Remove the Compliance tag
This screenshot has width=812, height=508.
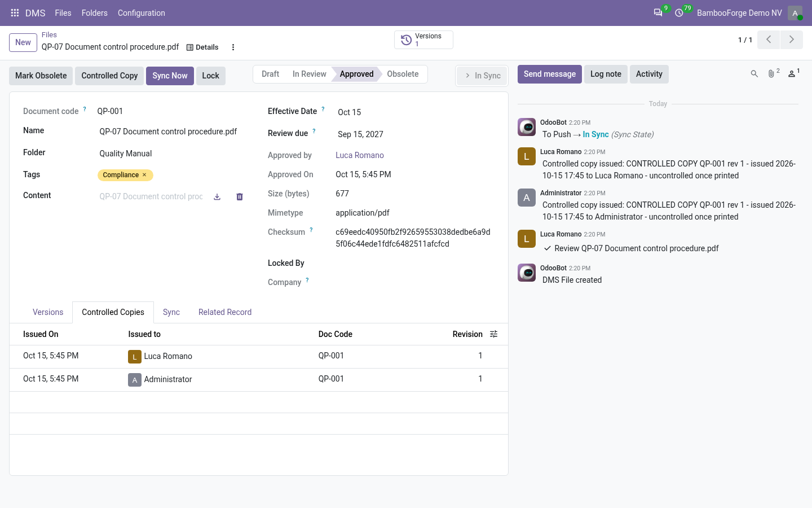point(144,175)
